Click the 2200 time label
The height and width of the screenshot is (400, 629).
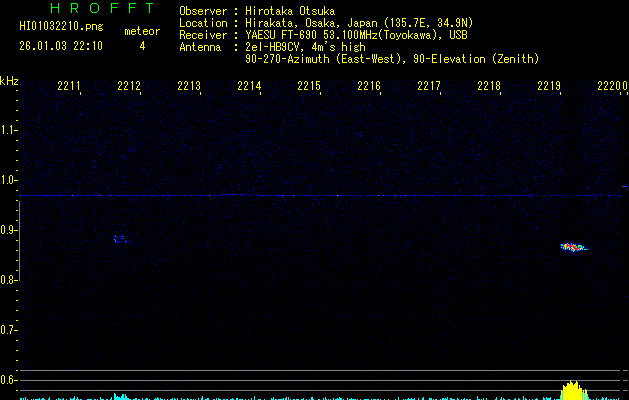pos(611,87)
